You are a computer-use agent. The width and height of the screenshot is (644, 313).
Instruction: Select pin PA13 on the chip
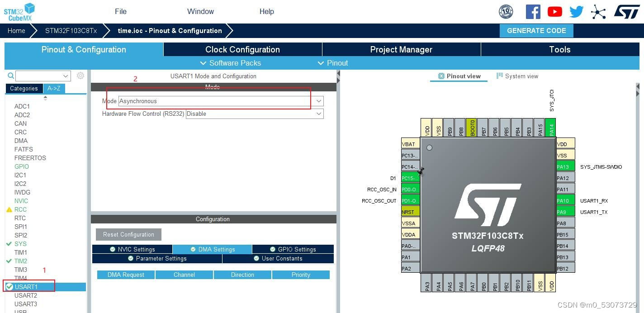(565, 166)
